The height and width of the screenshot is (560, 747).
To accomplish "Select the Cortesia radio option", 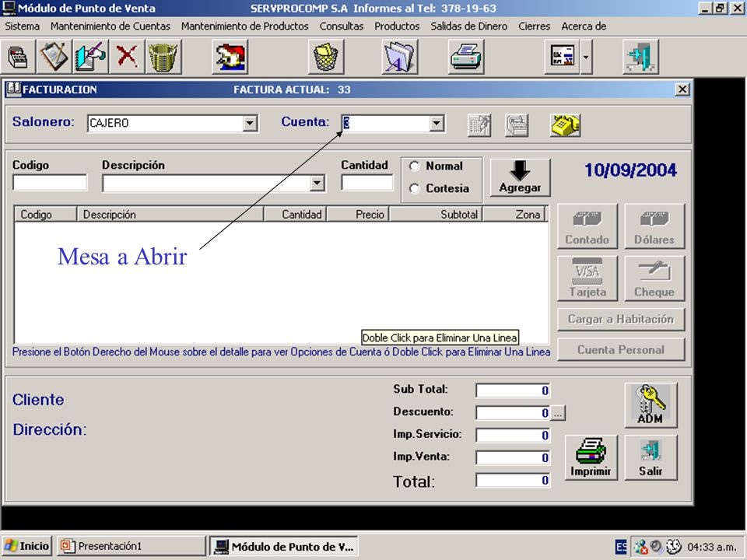I will point(415,188).
